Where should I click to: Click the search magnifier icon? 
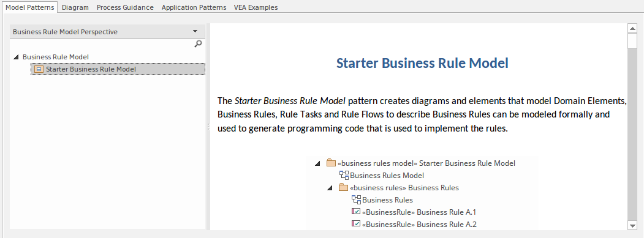[198, 43]
